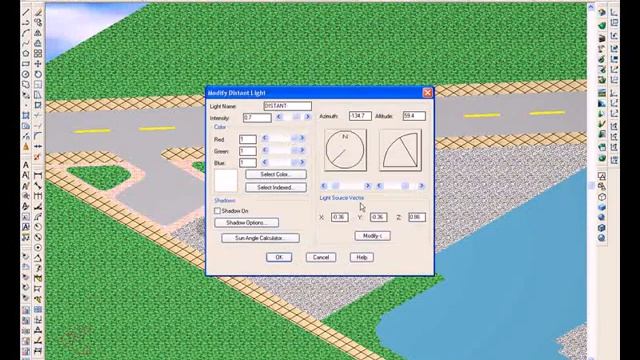Switch to Gouraud Shaded mode
This screenshot has width=640, height=360.
[x=602, y=217]
